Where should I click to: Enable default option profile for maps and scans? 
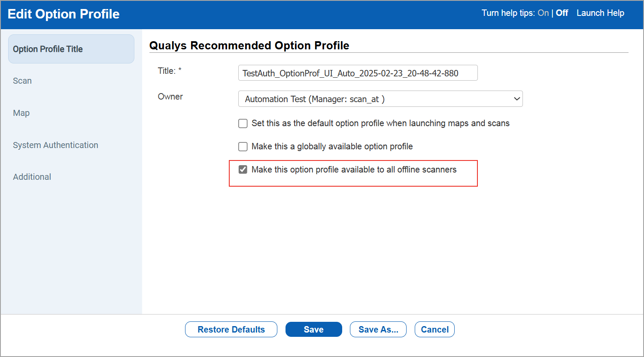(x=243, y=123)
